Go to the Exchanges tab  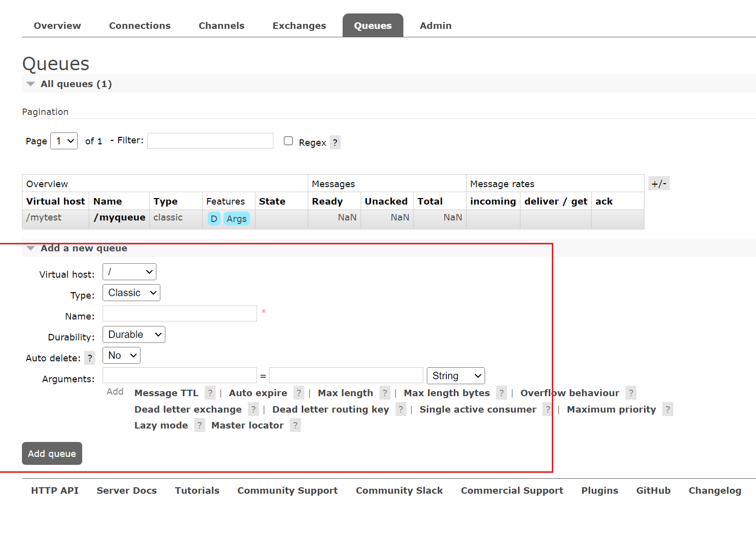pos(299,25)
